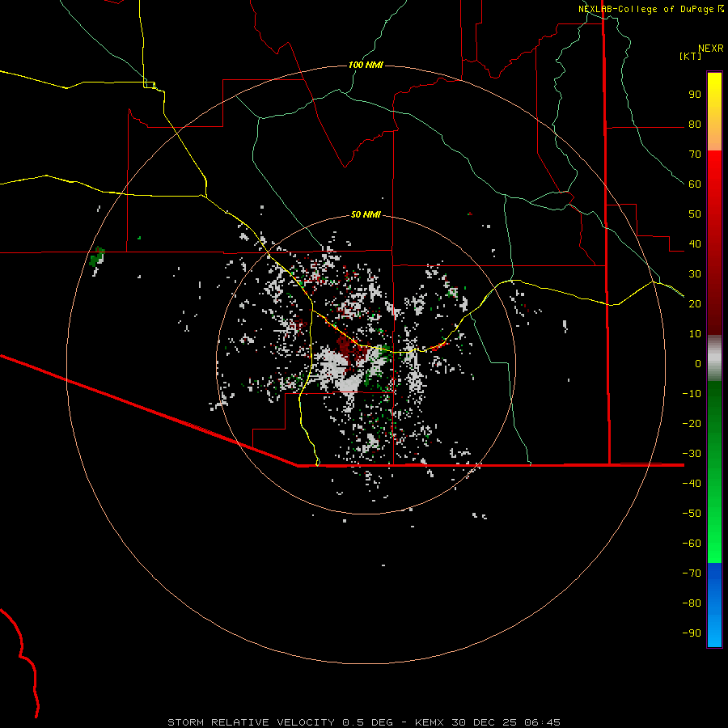Click the -50 value on the velocity scale
Image resolution: width=728 pixels, height=728 pixels.
(692, 513)
